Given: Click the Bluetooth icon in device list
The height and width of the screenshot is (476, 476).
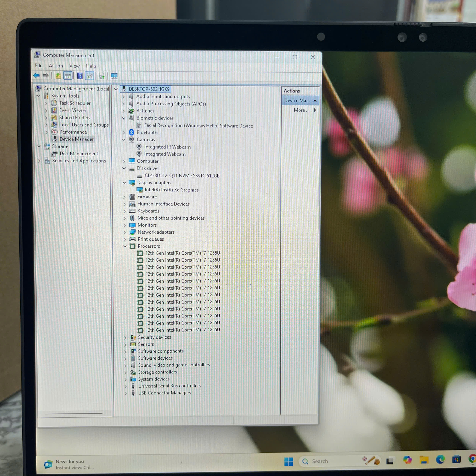Looking at the screenshot, I should 131,132.
